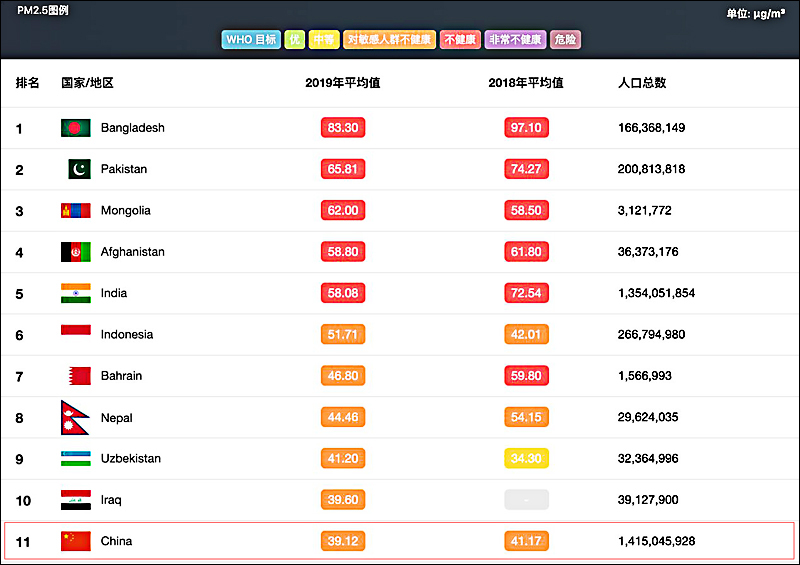Sort by the 排名 column header

(x=27, y=83)
